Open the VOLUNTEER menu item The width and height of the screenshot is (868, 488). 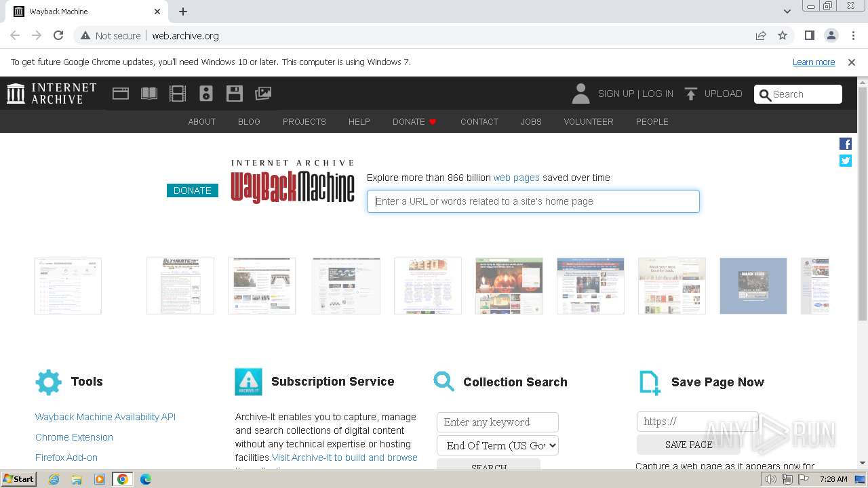point(589,121)
